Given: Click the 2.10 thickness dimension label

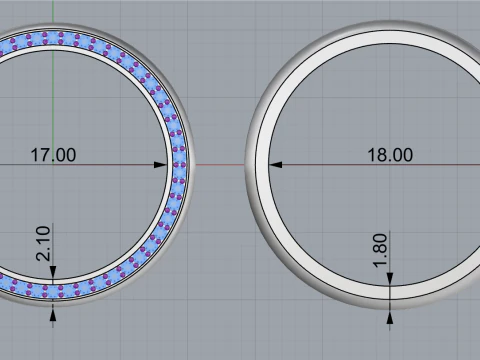Looking at the screenshot, I should click(x=44, y=243).
